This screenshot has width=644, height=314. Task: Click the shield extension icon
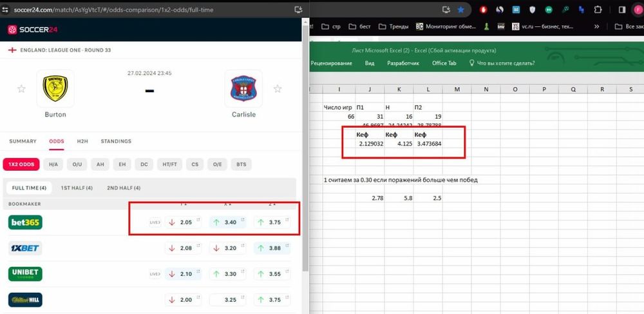[533, 10]
